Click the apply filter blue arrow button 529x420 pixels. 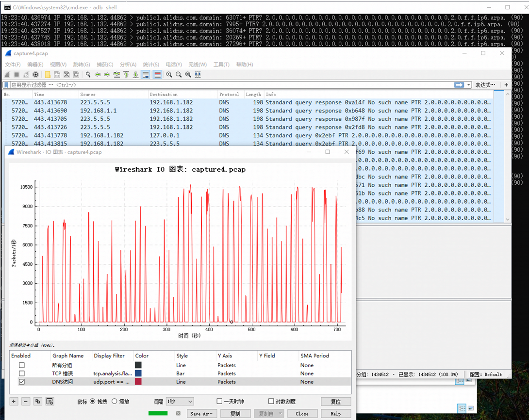point(459,85)
